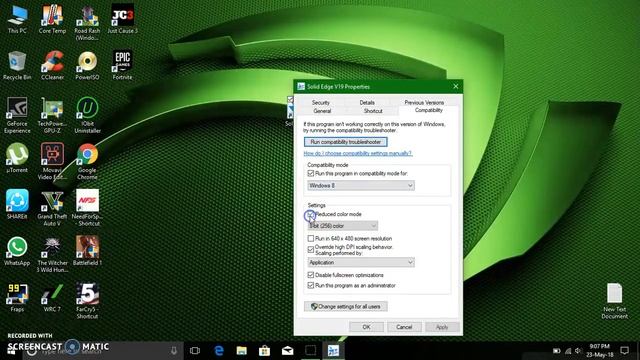Open NeedForSpeed shortcut icon
The height and width of the screenshot is (360, 640).
[x=87, y=208]
